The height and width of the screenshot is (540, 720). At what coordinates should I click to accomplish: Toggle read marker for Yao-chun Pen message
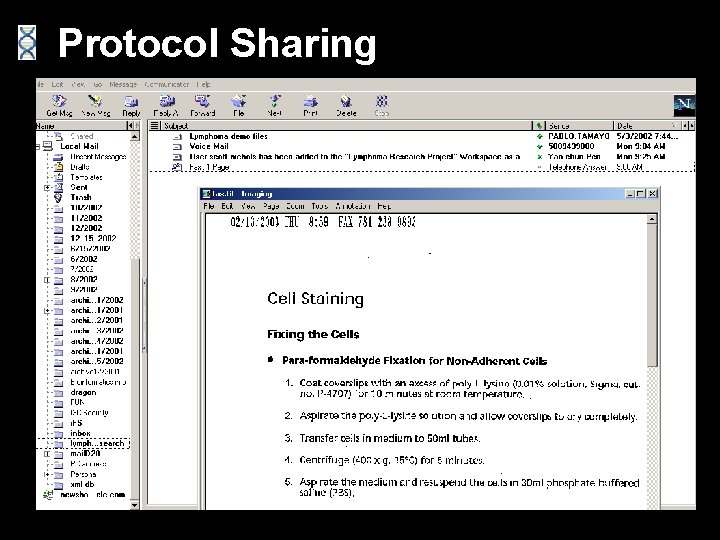pos(540,157)
